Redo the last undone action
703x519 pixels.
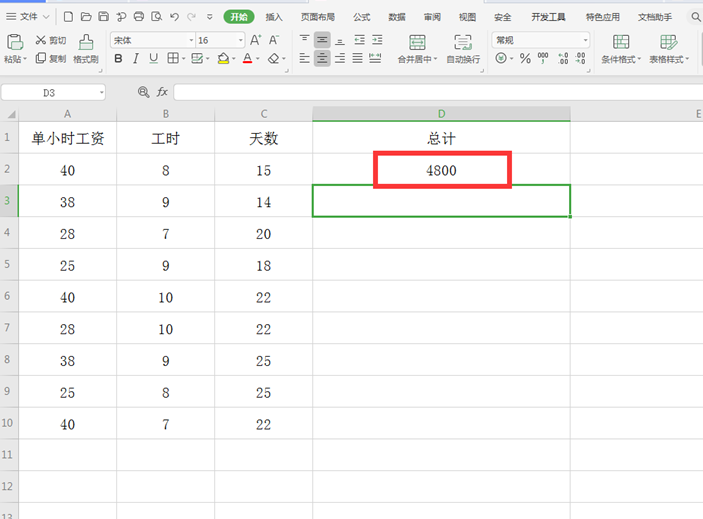click(191, 17)
